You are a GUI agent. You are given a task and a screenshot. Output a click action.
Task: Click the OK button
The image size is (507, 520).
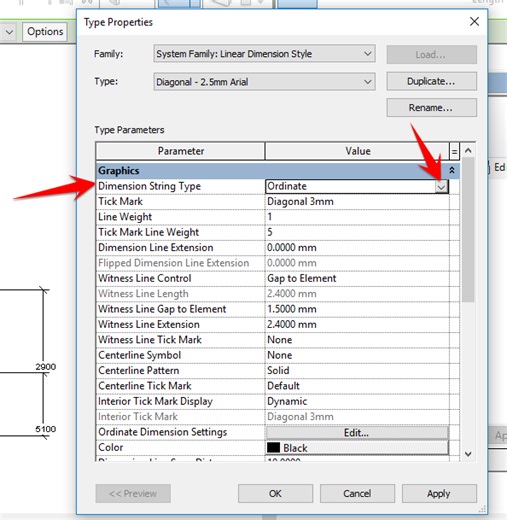pos(275,494)
